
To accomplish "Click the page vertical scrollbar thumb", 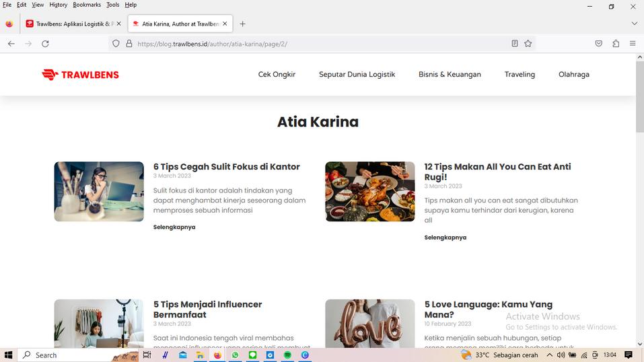I will 640,98.
